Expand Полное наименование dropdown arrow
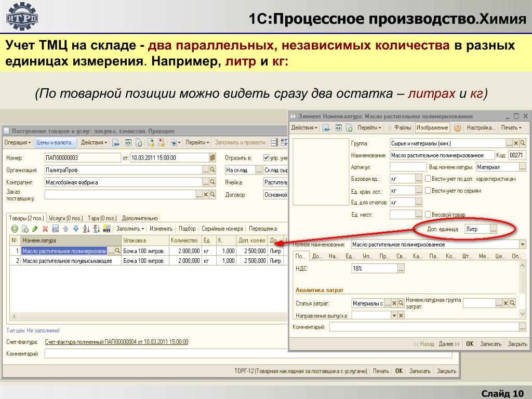This screenshot has width=532, height=399. coord(523,245)
